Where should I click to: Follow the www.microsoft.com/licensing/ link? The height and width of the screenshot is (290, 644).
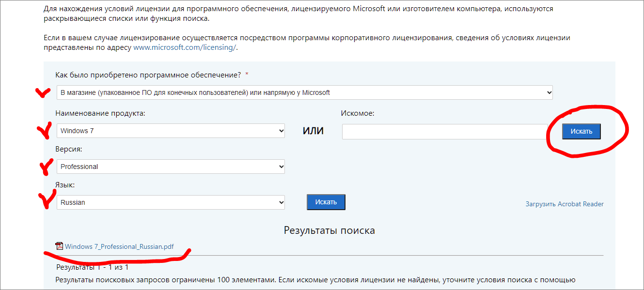click(185, 47)
